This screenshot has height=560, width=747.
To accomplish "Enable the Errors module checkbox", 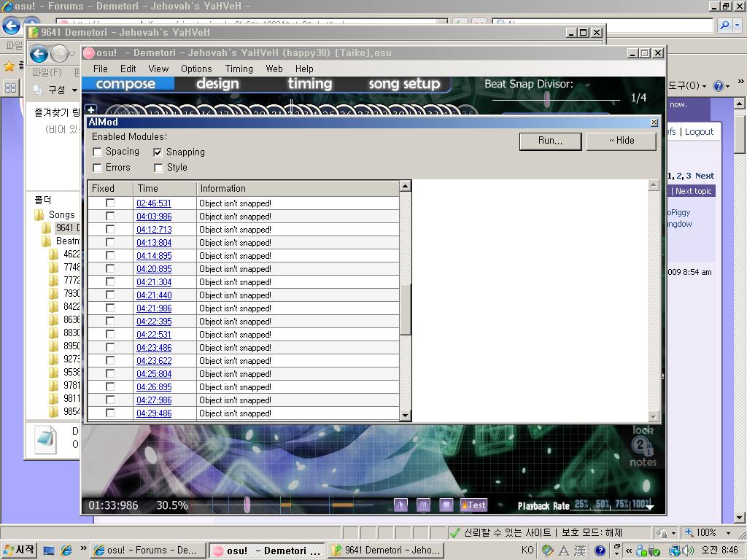I will coord(97,168).
